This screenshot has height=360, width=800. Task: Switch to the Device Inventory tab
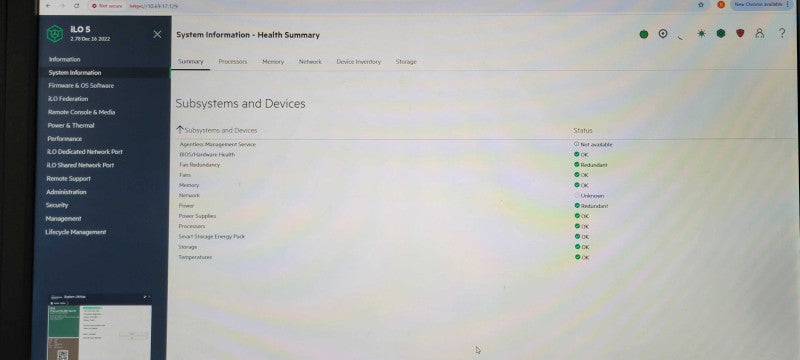pyautogui.click(x=359, y=62)
